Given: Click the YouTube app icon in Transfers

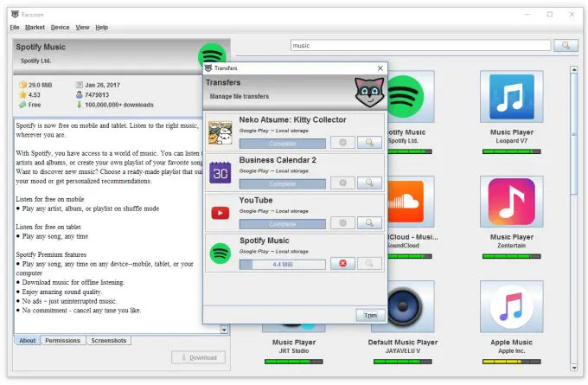Looking at the screenshot, I should [x=220, y=214].
